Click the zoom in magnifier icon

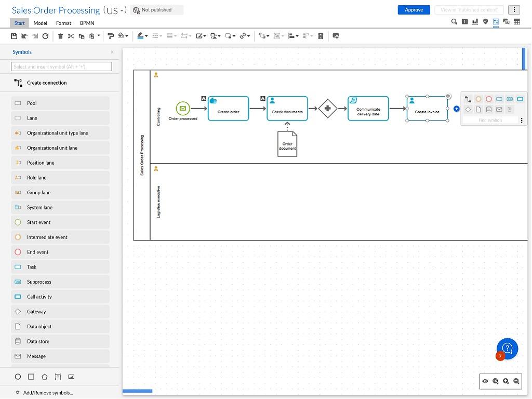click(x=506, y=381)
